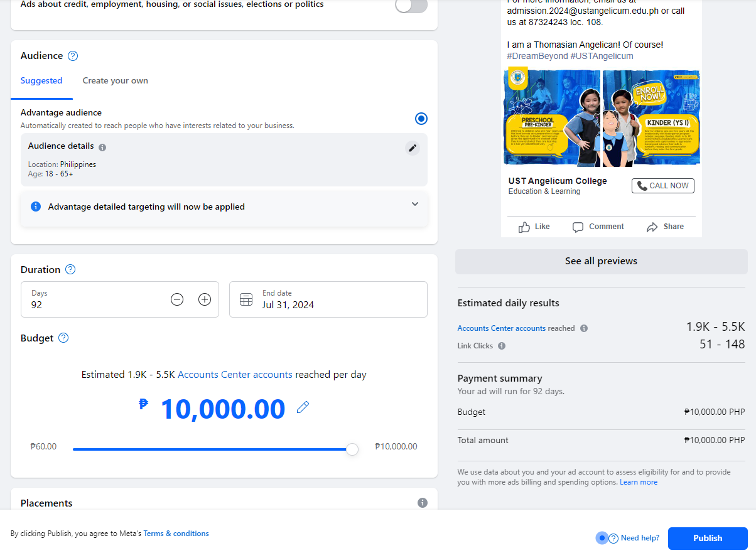Viewport: 756px width, 553px height.
Task: Click blue info icon in Advantage targeting notice
Action: (36, 207)
